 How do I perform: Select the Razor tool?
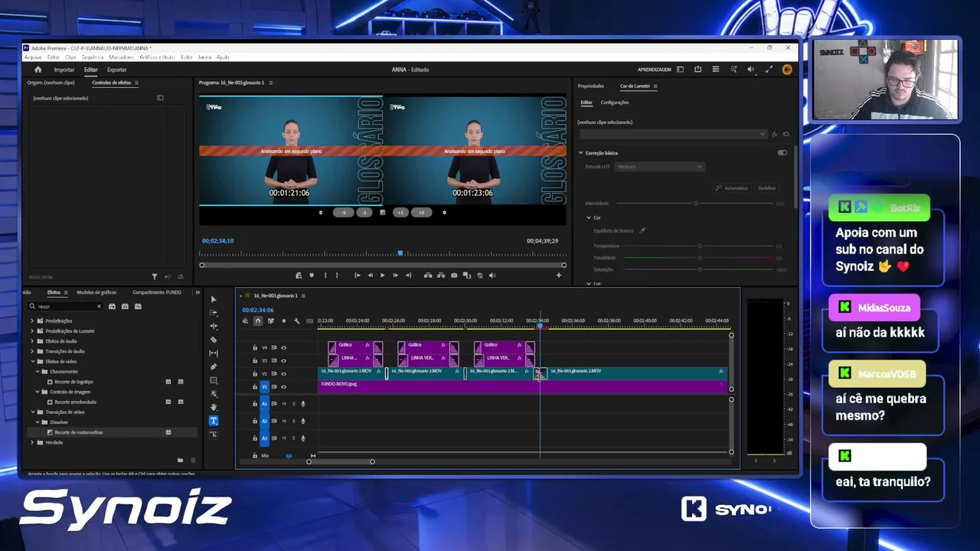[214, 340]
